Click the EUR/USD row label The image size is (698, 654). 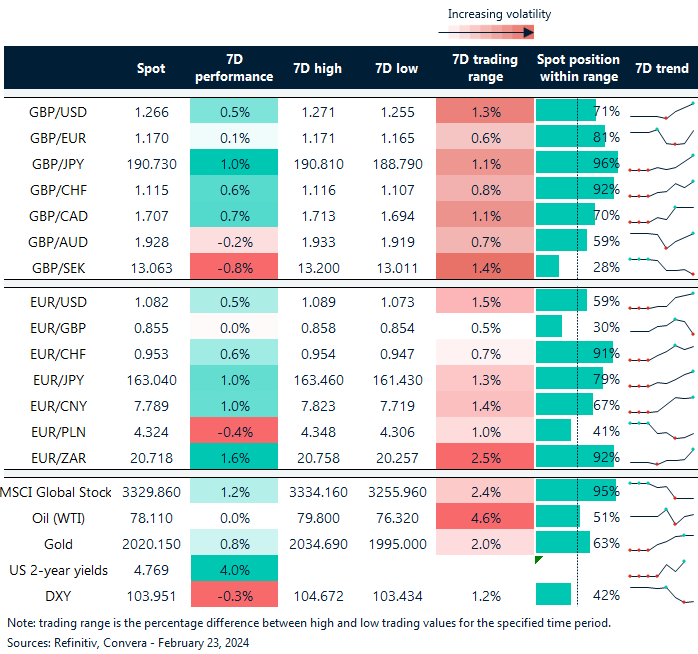click(x=58, y=302)
